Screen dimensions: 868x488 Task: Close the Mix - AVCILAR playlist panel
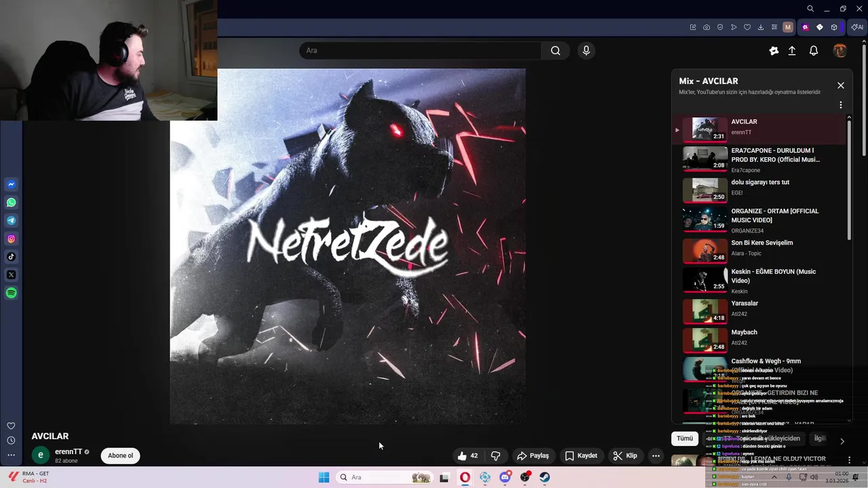tap(840, 85)
